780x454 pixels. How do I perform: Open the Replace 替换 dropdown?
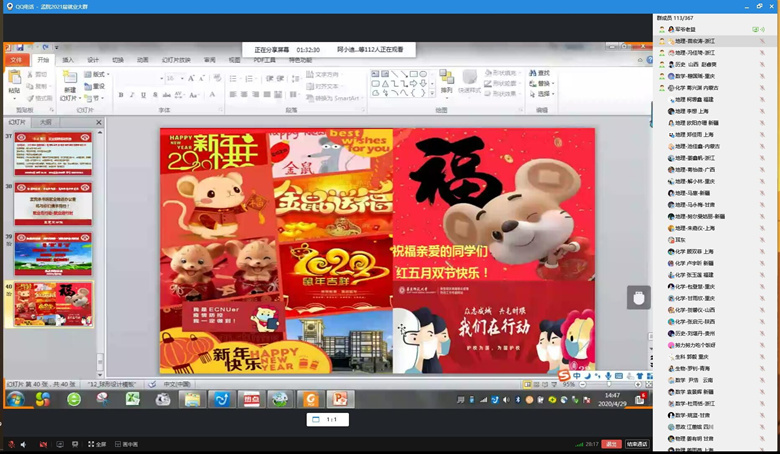tap(541, 84)
